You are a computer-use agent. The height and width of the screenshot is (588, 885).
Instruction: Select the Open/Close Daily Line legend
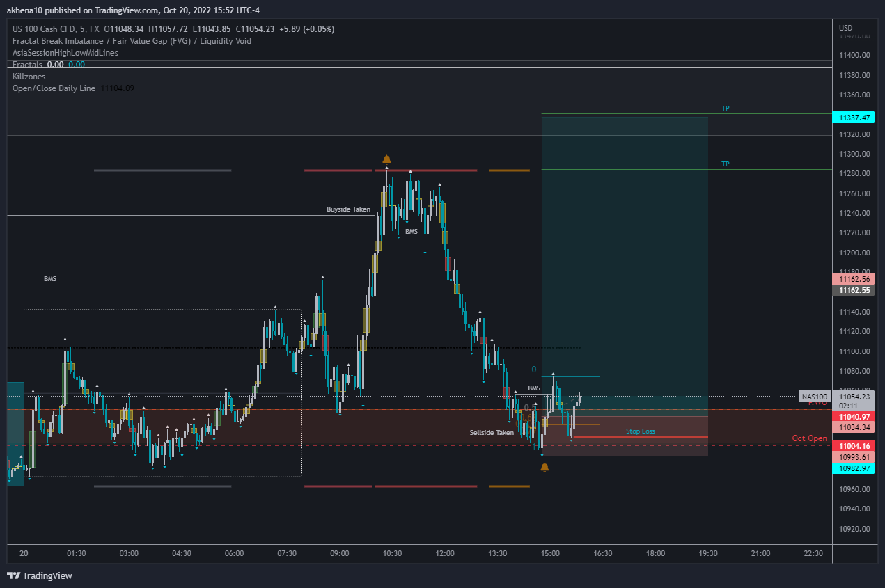coord(54,88)
